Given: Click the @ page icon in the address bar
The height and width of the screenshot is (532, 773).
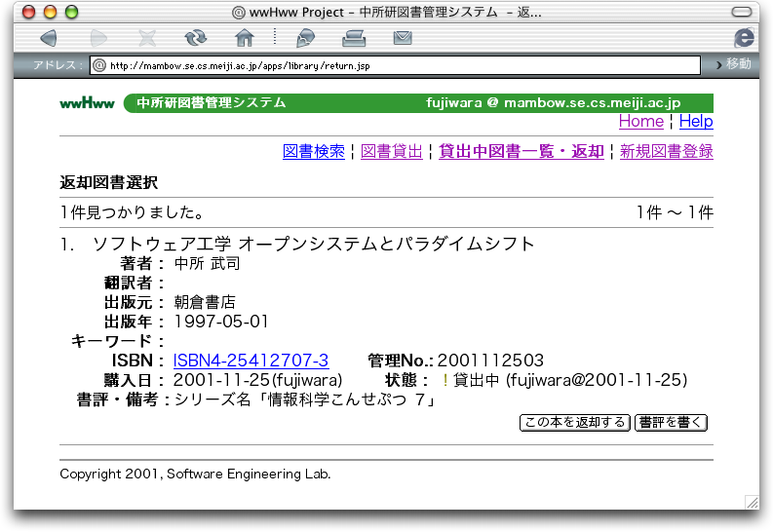Looking at the screenshot, I should 99,65.
